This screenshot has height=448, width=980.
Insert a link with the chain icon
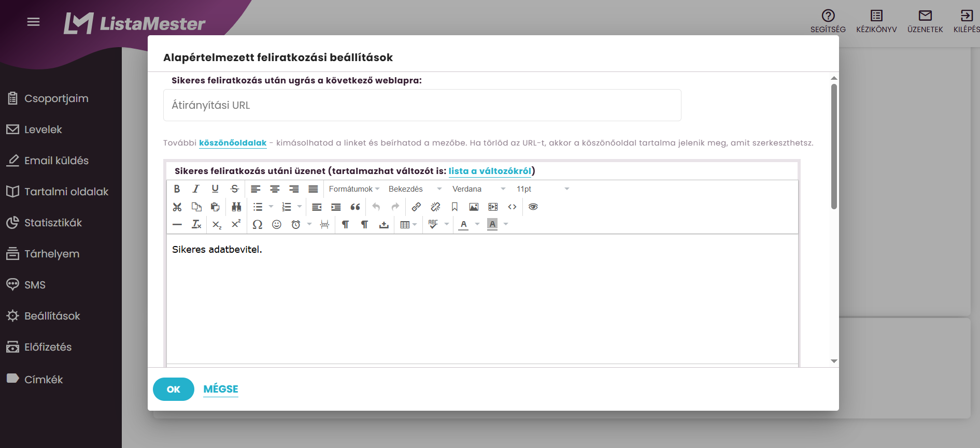click(416, 207)
